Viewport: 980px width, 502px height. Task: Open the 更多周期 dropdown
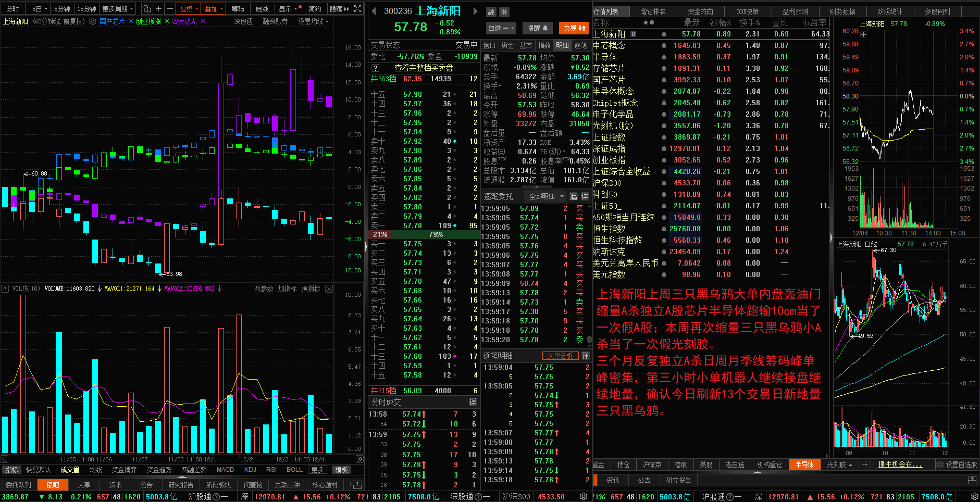tap(118, 9)
